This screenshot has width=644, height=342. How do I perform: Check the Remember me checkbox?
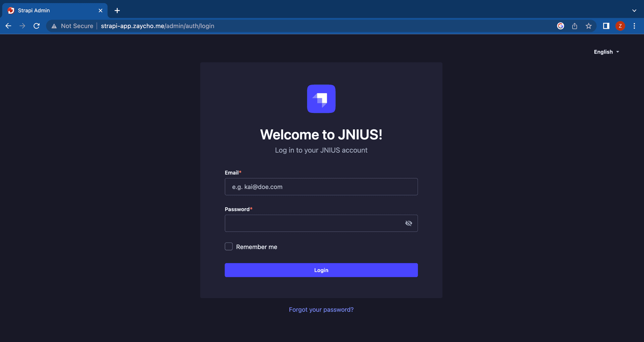(x=229, y=247)
